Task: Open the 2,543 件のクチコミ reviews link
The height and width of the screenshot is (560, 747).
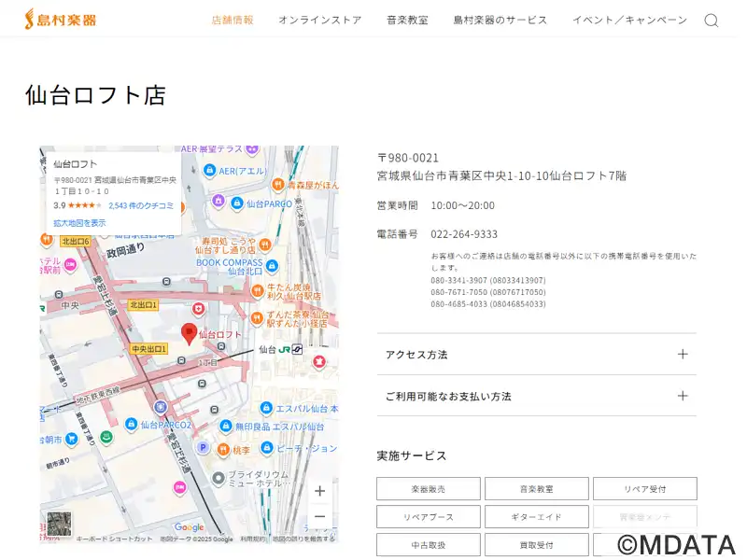Action: (141, 205)
